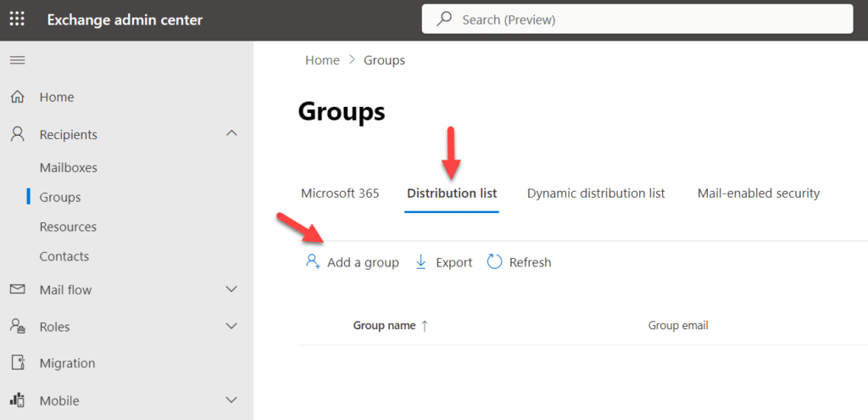Click the Mobile icon in sidebar

(x=17, y=400)
